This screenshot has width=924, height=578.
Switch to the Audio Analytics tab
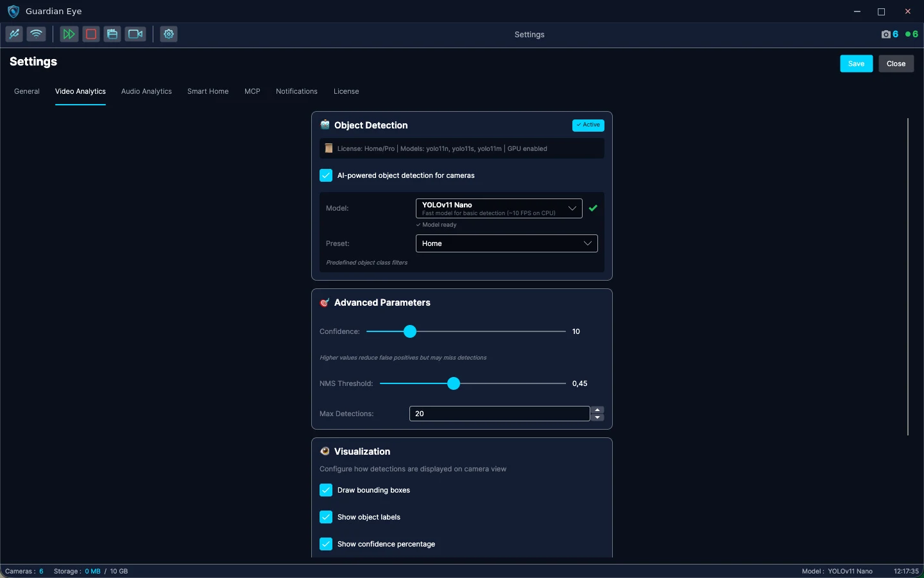tap(146, 91)
